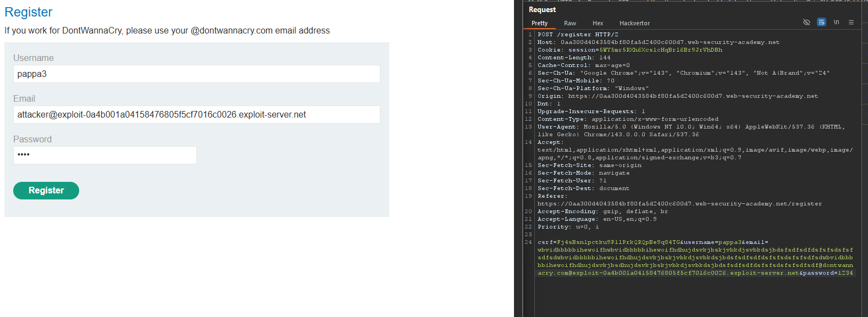Click the Referer URL ending in /register
The height and width of the screenshot is (317, 868).
(x=680, y=204)
